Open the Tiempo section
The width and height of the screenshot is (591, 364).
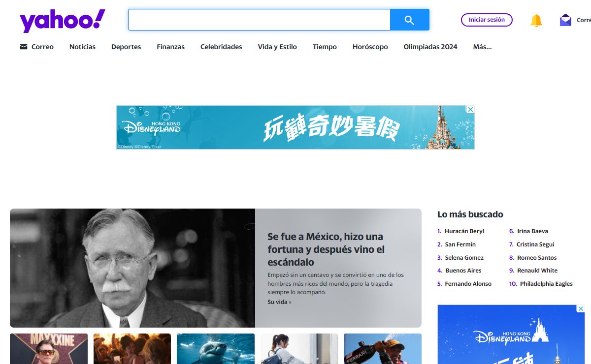(325, 47)
